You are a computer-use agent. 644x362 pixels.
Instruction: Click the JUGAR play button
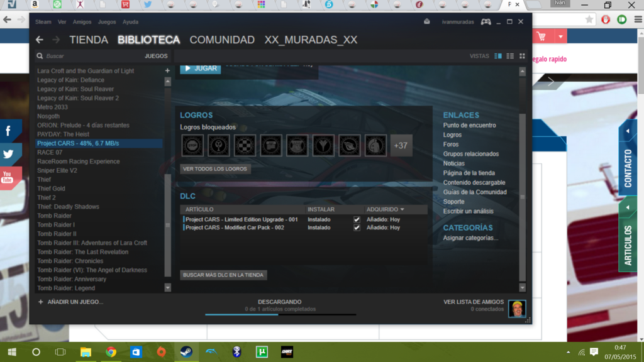click(x=201, y=69)
